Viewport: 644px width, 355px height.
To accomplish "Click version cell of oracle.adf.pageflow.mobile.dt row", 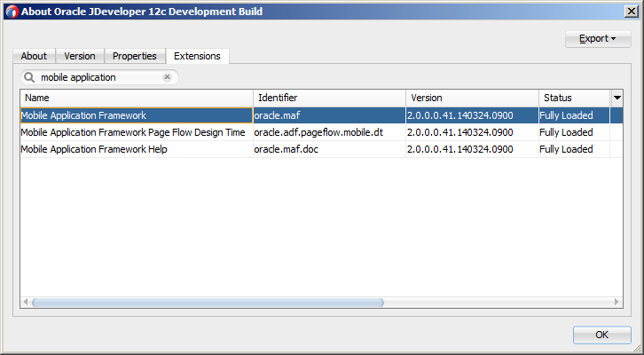I will [x=472, y=132].
